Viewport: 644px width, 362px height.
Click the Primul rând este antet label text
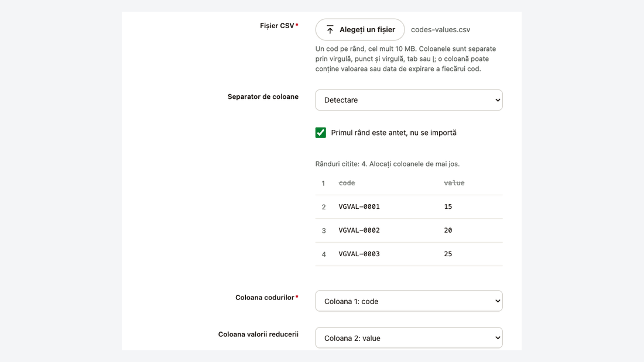tap(393, 133)
